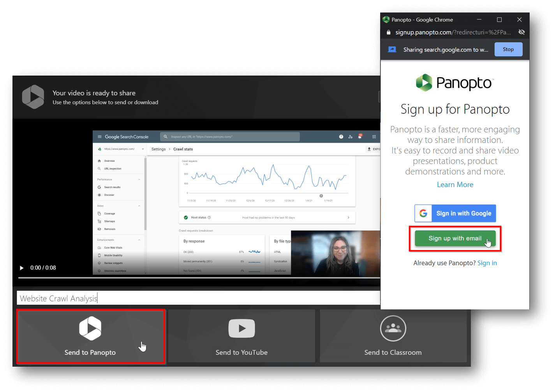
Task: Stop sharing the screen
Action: 508,49
